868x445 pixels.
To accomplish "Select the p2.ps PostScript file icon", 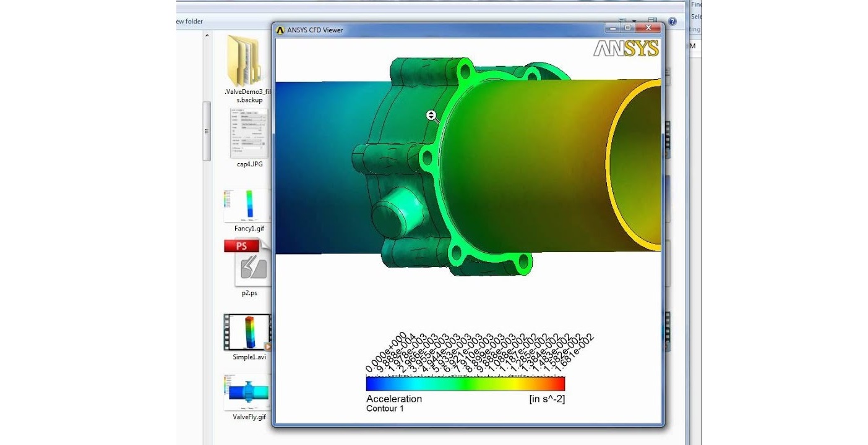I will tap(249, 264).
